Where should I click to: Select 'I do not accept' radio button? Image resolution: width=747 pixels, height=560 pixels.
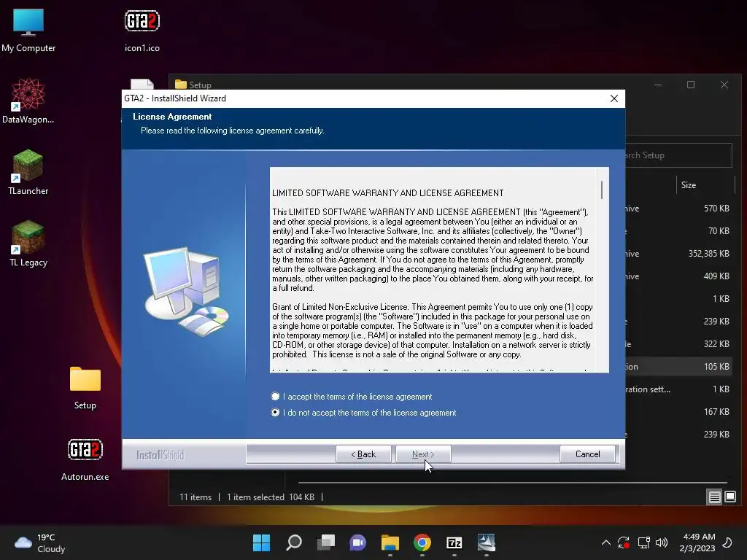pos(275,413)
